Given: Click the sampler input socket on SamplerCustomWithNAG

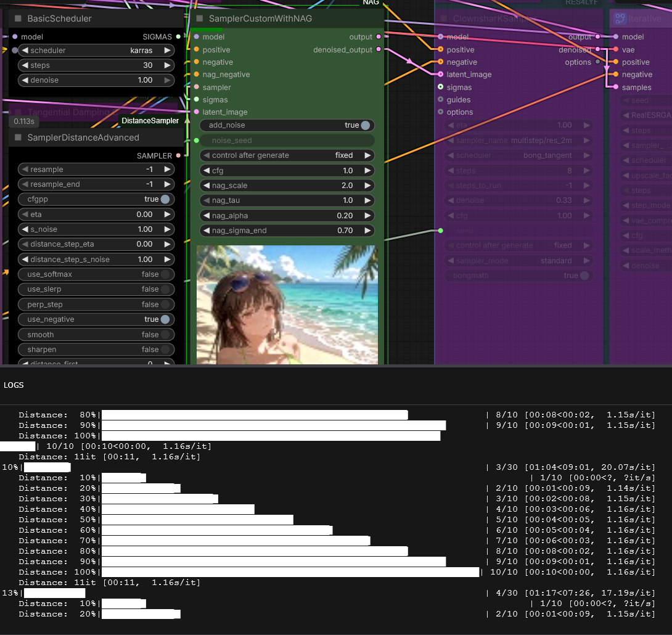Looking at the screenshot, I should coord(196,88).
